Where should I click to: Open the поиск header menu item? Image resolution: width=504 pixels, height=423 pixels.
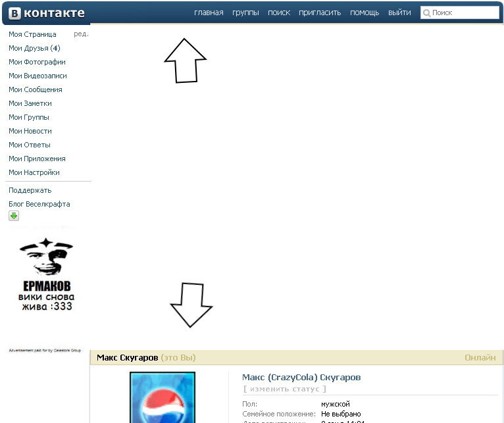tap(279, 12)
